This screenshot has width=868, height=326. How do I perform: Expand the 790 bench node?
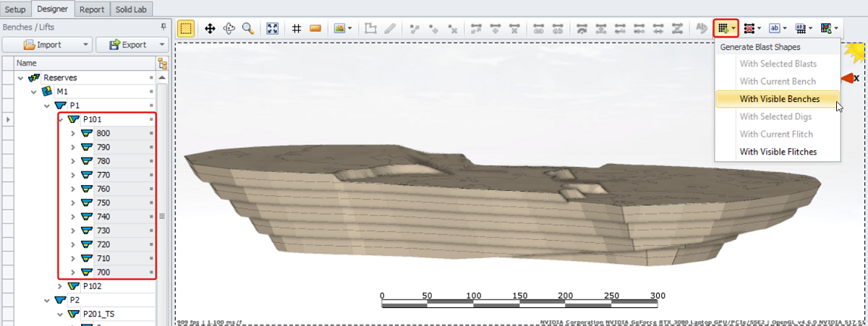pos(72,147)
